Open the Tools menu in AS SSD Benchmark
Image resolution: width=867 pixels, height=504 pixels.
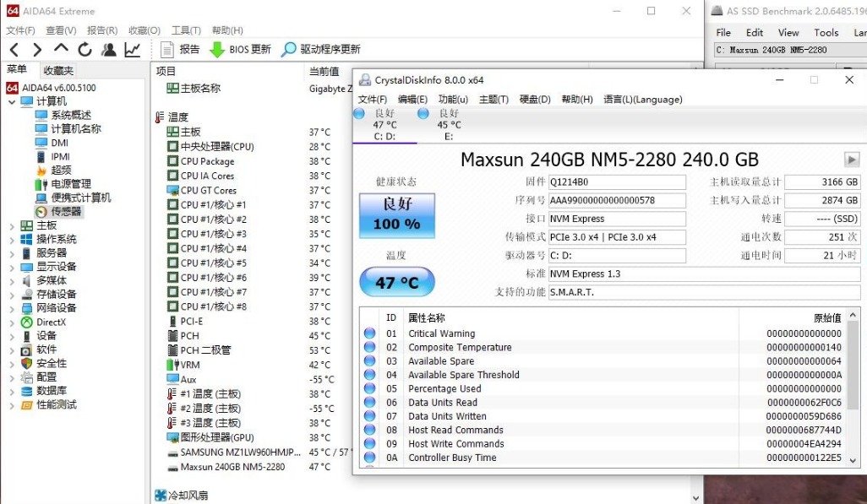point(826,32)
